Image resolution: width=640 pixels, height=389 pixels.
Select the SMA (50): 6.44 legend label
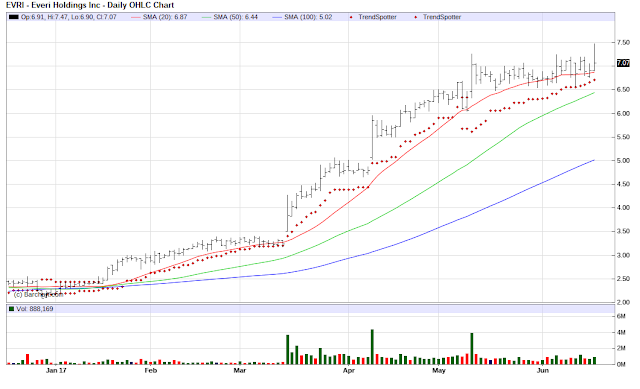tap(236, 17)
